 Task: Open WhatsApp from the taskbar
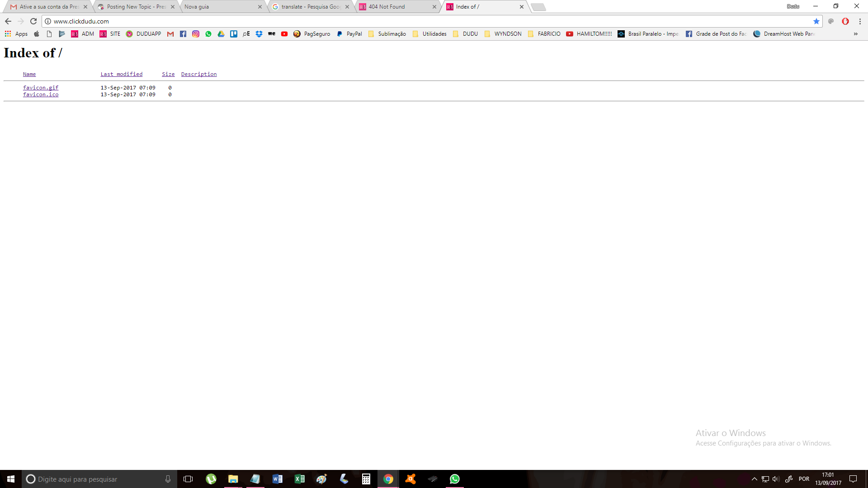[454, 479]
